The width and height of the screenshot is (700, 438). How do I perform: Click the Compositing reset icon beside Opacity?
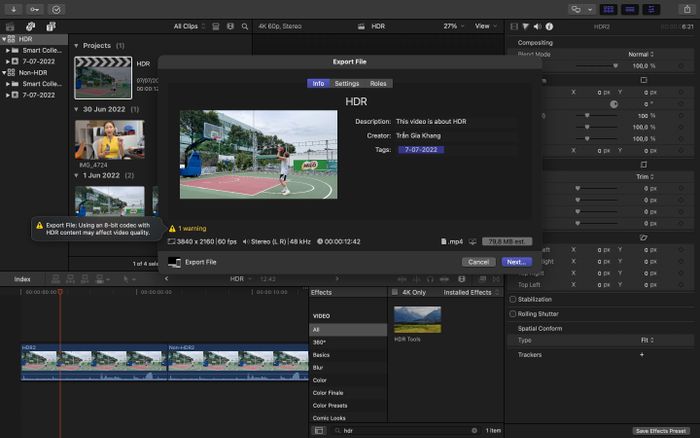[681, 66]
